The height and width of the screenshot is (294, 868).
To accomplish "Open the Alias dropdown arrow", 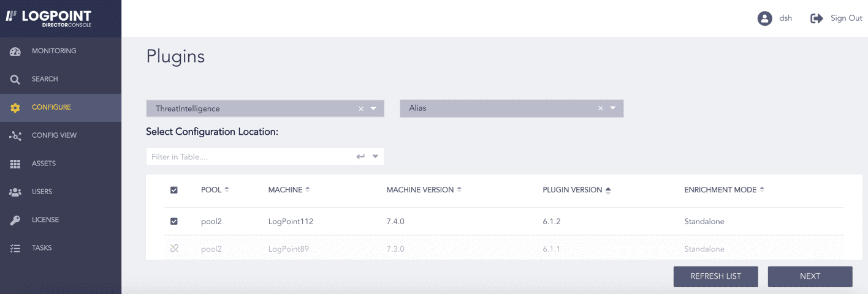I will click(x=612, y=108).
